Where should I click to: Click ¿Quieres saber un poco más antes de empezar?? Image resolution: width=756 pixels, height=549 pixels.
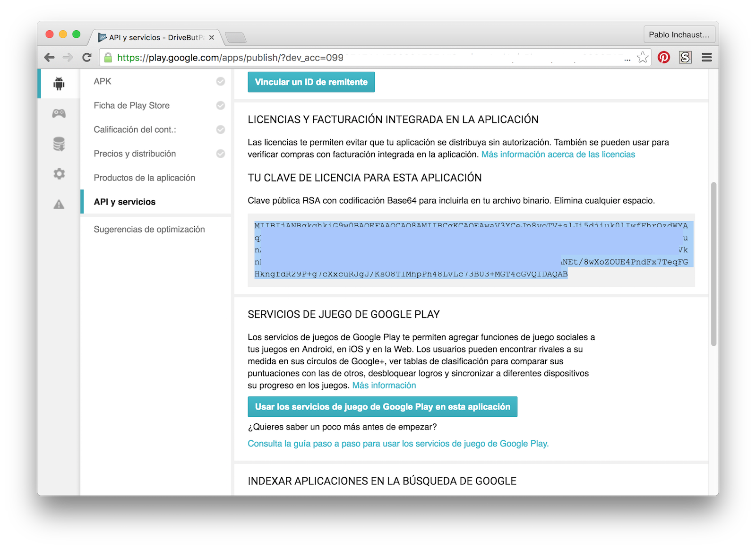click(342, 427)
